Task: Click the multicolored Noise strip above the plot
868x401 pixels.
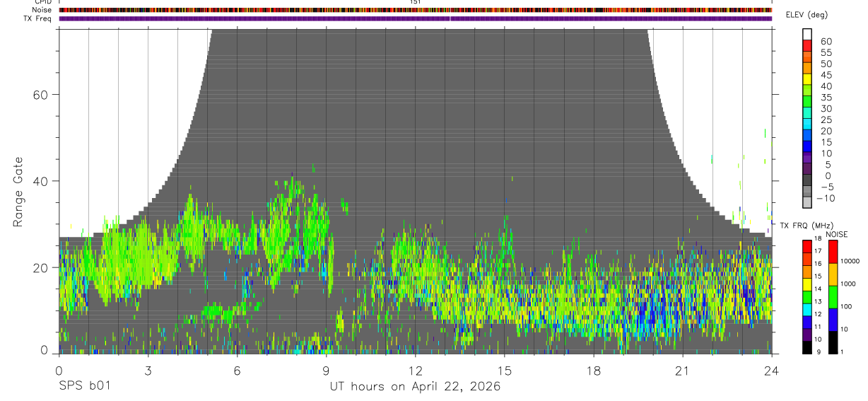Action: (415, 10)
